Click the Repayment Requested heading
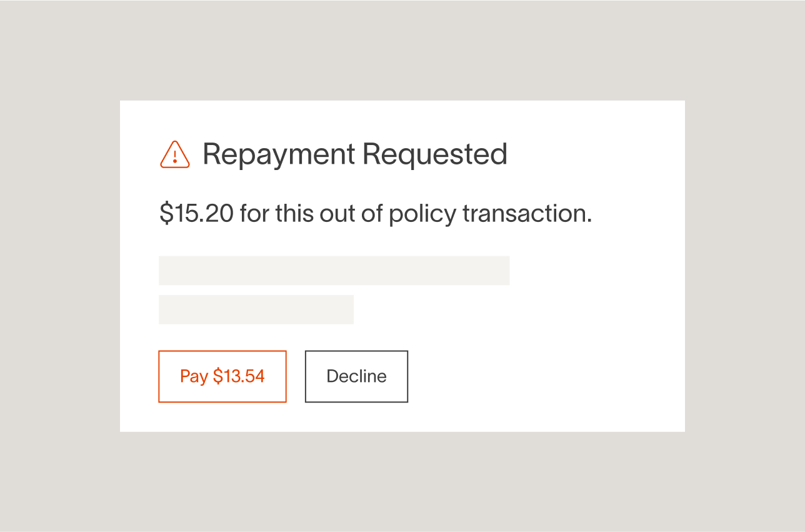 (354, 154)
